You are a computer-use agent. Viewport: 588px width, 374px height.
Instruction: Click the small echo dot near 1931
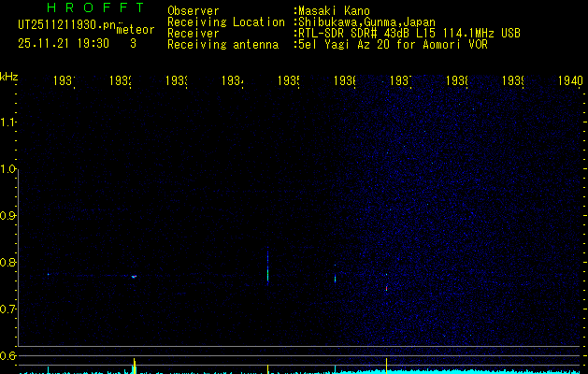[48, 274]
